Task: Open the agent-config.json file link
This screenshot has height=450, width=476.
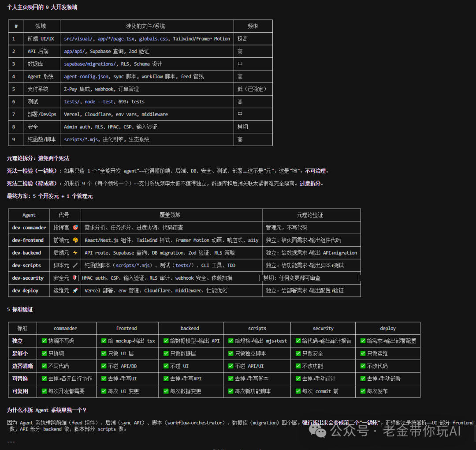Action: click(86, 77)
